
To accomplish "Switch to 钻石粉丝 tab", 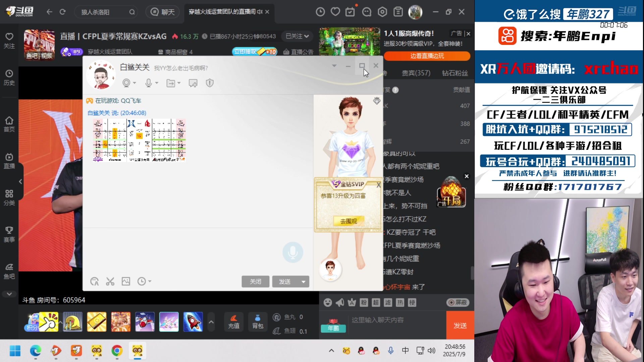I will [x=455, y=73].
